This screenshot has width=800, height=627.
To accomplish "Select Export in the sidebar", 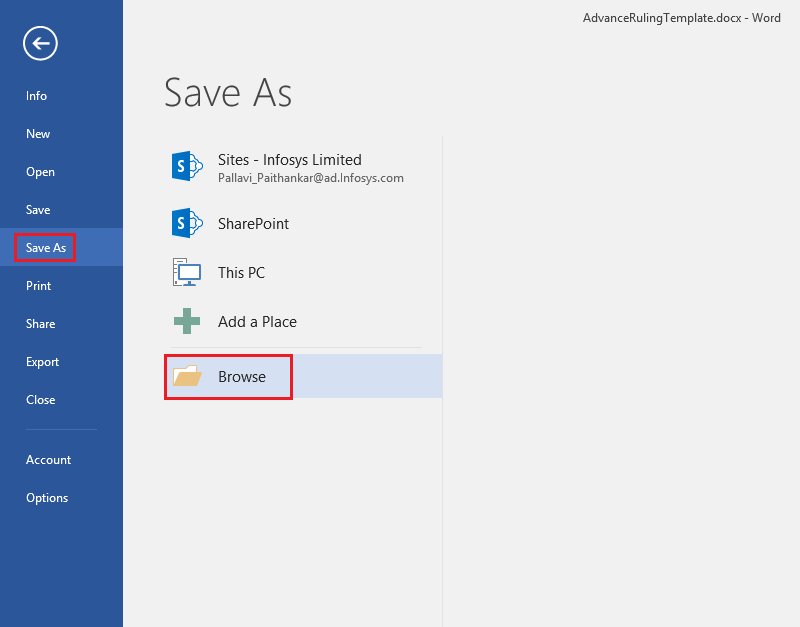I will [x=61, y=362].
